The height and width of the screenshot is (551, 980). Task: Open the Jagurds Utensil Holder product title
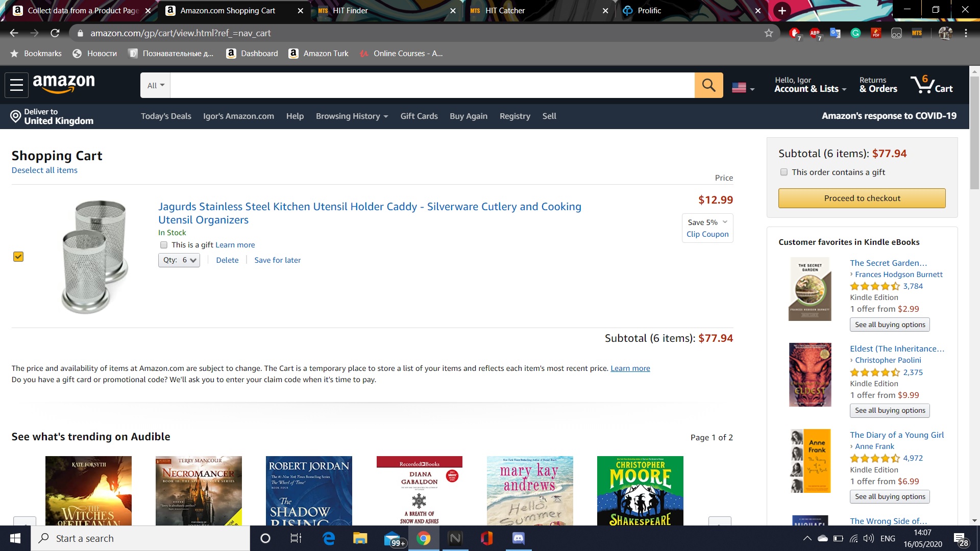pos(370,213)
